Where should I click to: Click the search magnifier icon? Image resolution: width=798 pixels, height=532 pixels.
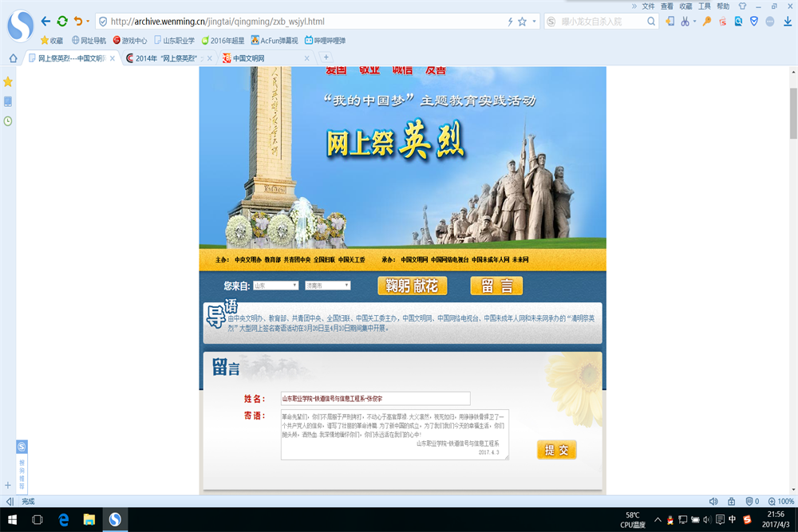tap(651, 22)
